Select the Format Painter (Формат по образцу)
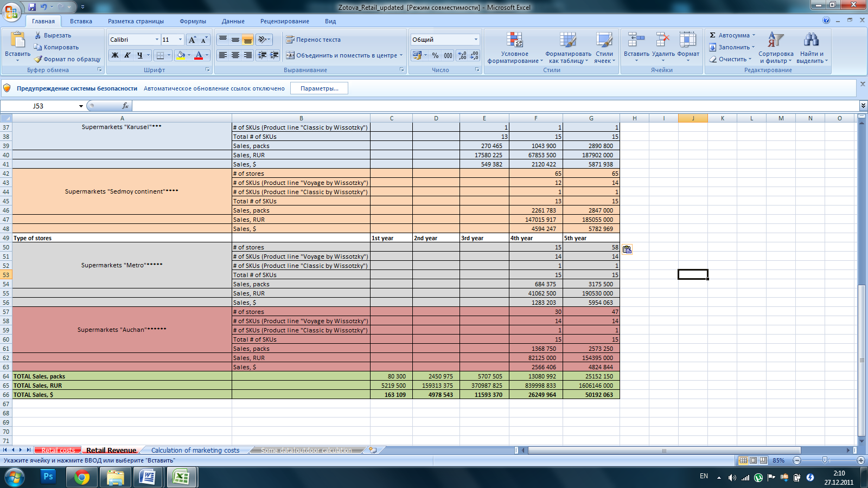Viewport: 868px width, 488px height. (x=67, y=59)
